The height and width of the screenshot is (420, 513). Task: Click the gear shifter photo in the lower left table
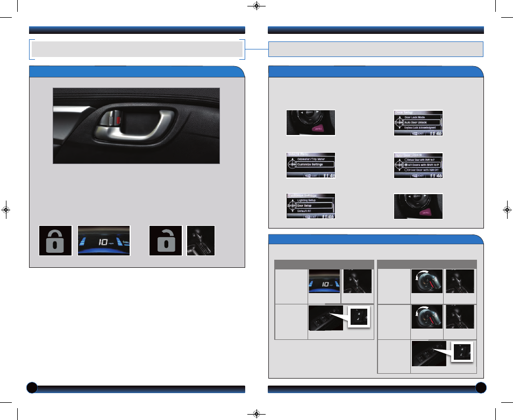pyautogui.click(x=357, y=281)
